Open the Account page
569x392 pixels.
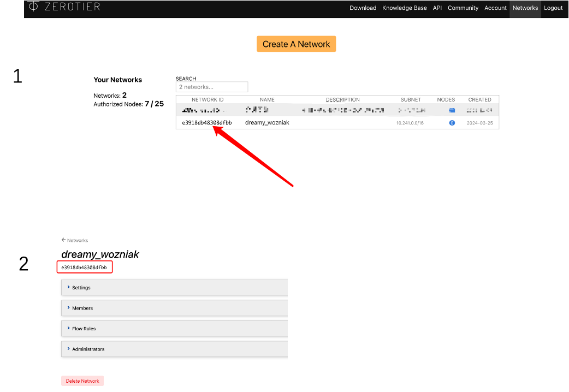pos(495,8)
